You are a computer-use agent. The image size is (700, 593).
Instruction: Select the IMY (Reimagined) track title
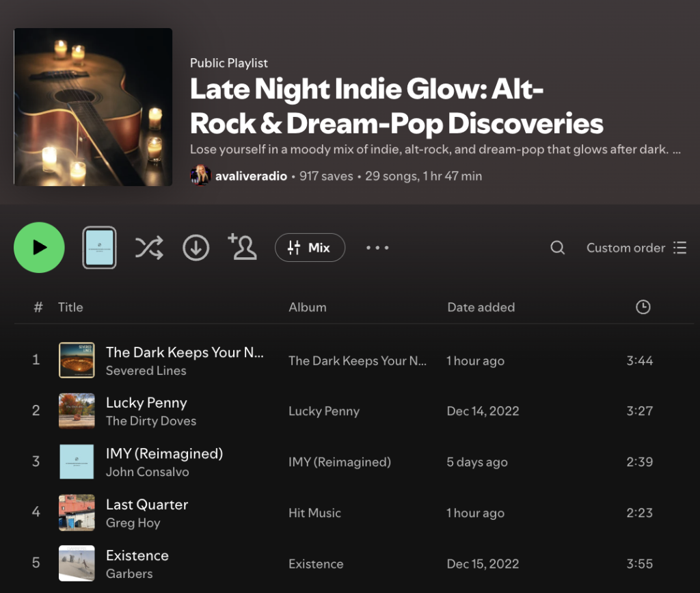(x=164, y=453)
